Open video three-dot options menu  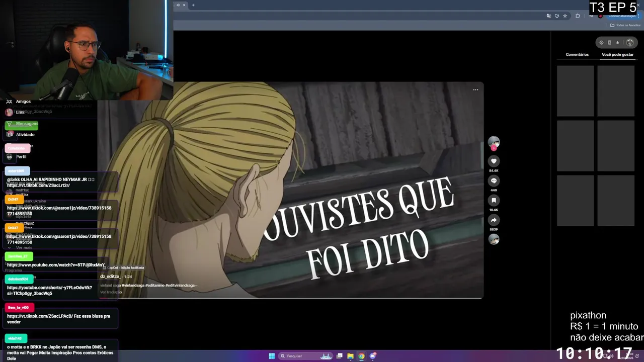[x=475, y=90]
